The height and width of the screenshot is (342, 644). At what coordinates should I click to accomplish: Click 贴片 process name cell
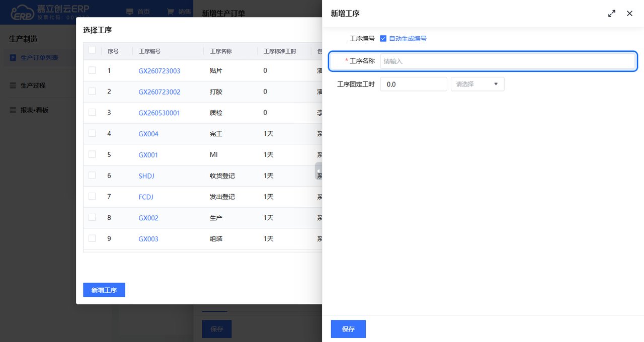coord(216,71)
